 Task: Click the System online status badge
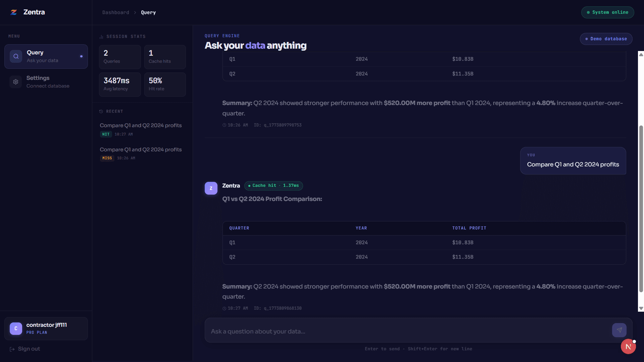[607, 12]
